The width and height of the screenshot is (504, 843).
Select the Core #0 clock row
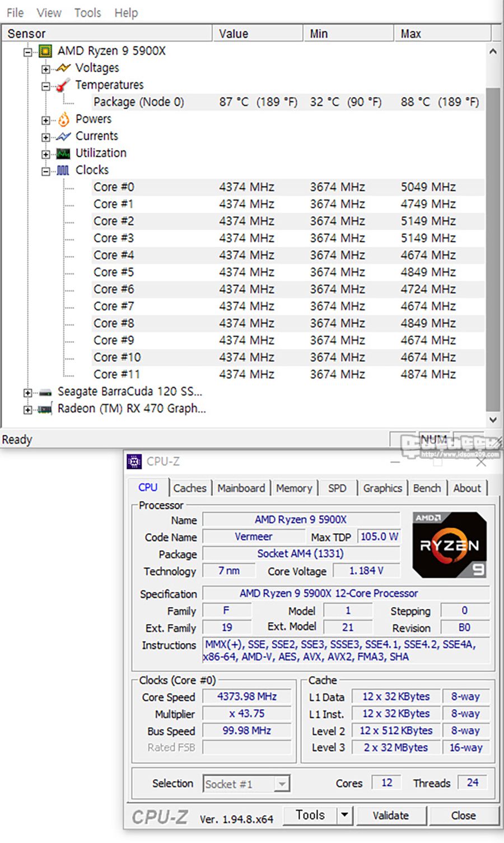pyautogui.click(x=288, y=187)
